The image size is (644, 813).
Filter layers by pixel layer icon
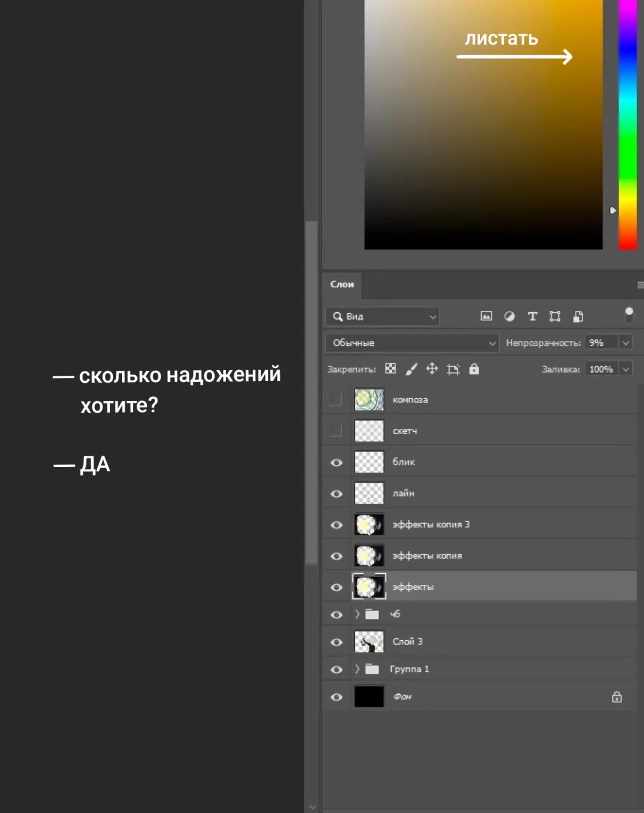486,316
